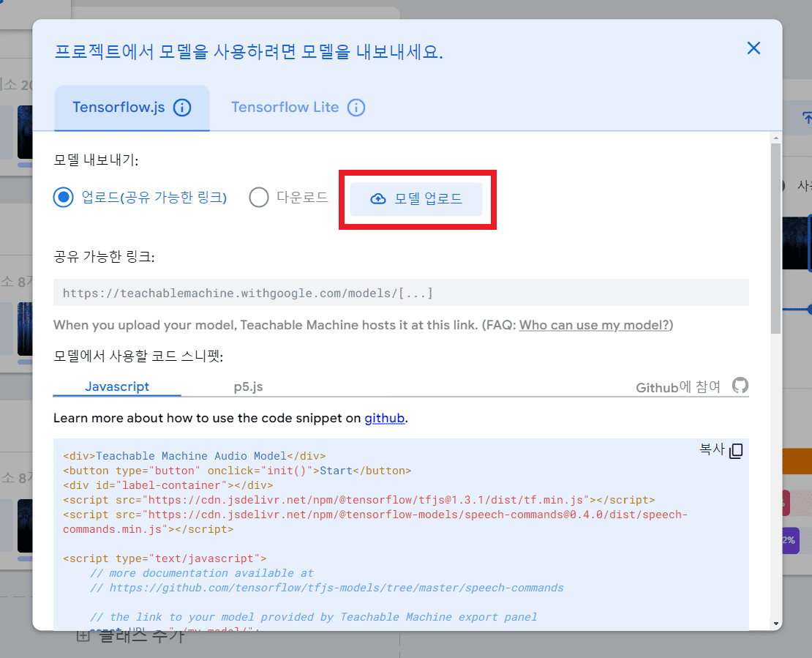Select the Javascript code snippet tab

pyautogui.click(x=117, y=386)
